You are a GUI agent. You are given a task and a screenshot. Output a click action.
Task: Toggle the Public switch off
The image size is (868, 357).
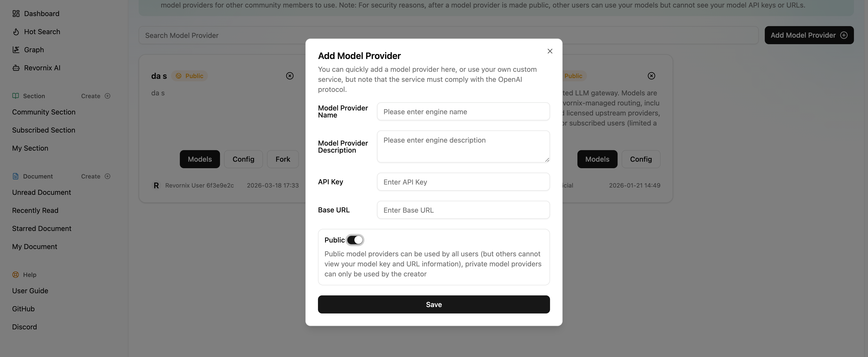(x=355, y=240)
